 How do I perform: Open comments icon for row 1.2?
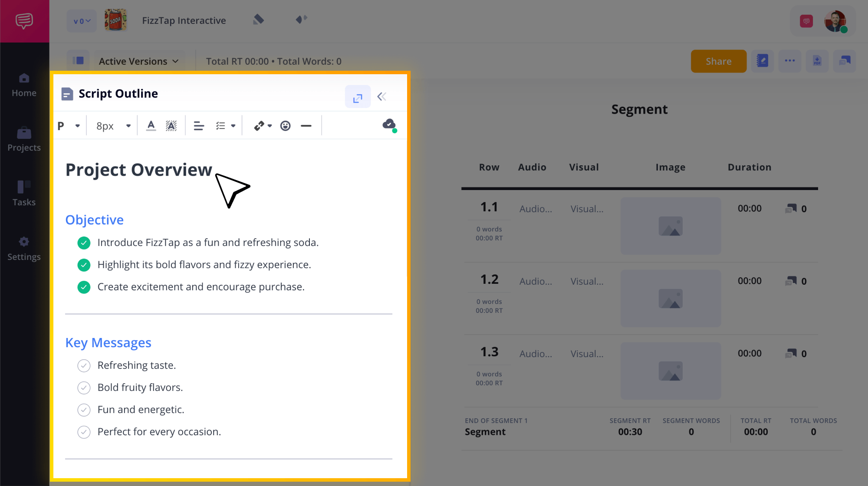pos(791,281)
